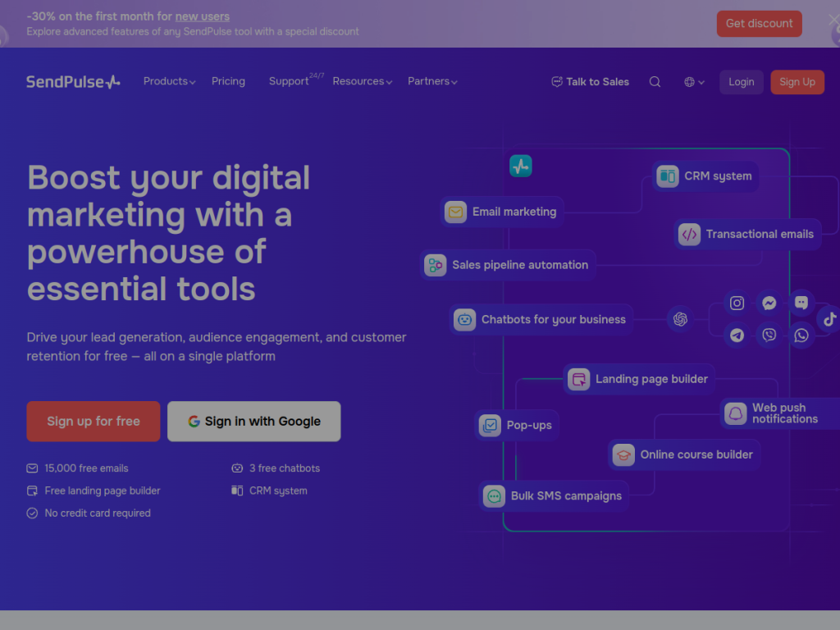Open the Support 24/7 page
This screenshot has width=840, height=630.
296,80
